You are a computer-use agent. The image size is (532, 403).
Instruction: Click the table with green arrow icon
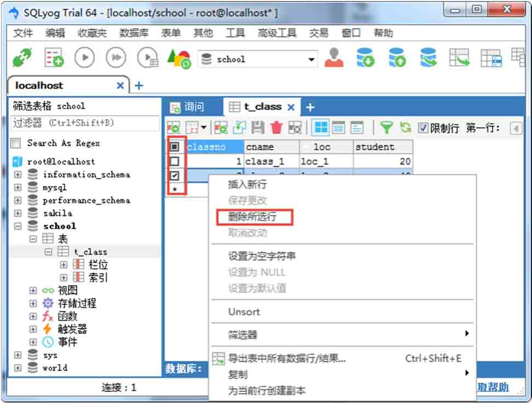pyautogui.click(x=459, y=57)
